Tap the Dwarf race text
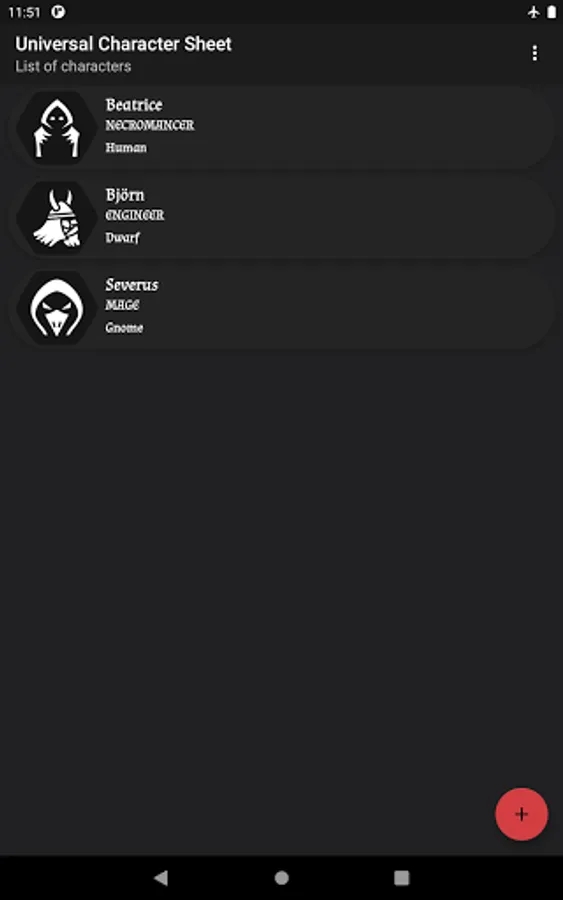563x900 pixels. tap(122, 238)
